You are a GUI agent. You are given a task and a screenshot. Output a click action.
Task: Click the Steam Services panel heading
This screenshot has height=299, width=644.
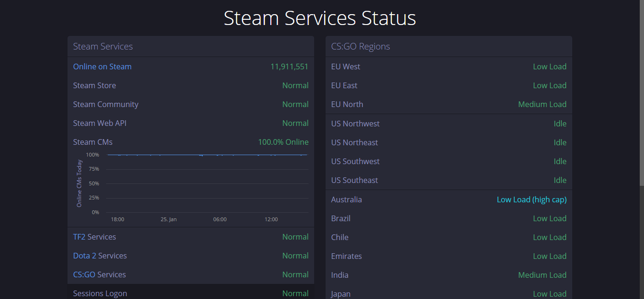point(103,46)
